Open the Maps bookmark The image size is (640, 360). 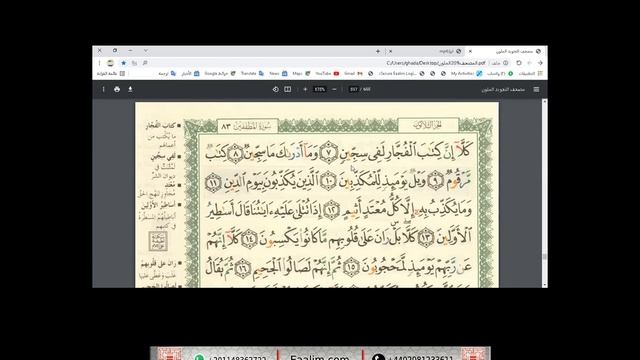click(x=301, y=73)
